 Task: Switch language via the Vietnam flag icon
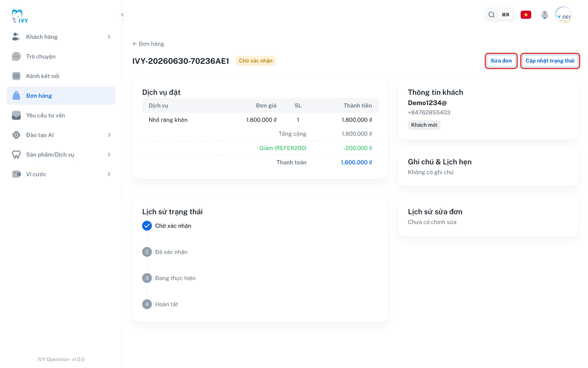526,15
